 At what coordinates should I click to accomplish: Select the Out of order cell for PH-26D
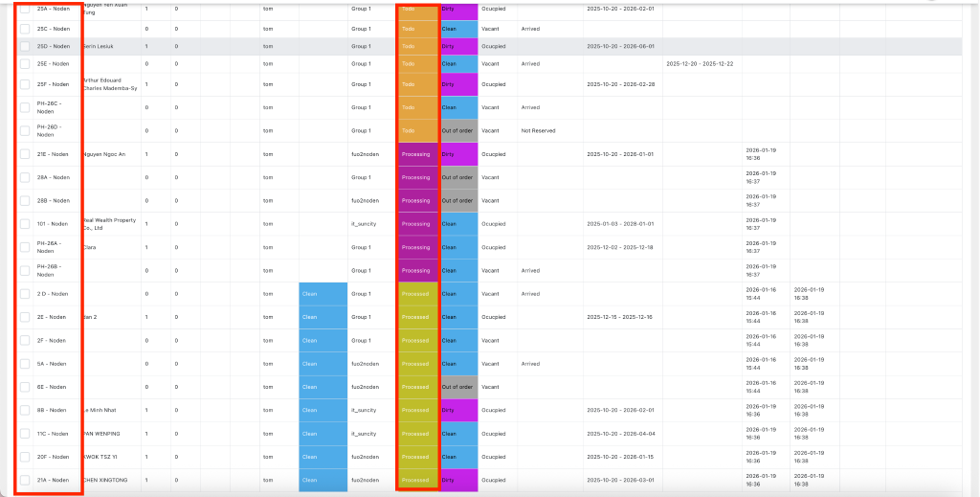[x=457, y=130]
